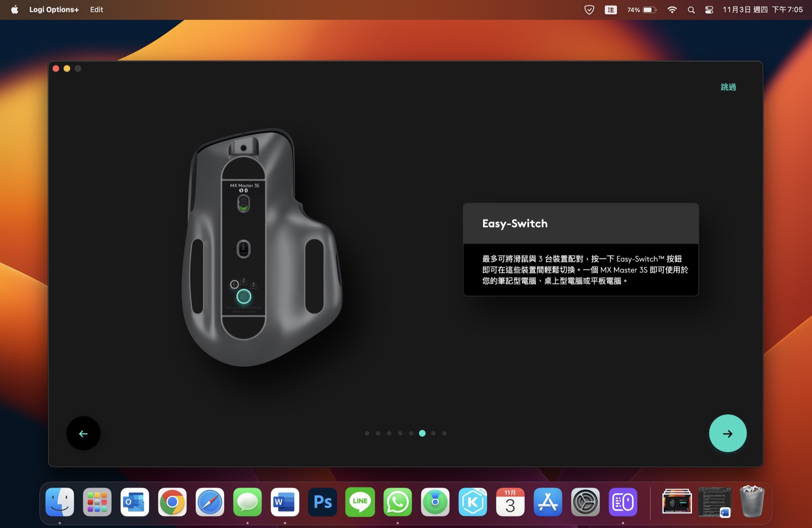
Task: Click the Easy-Switch description paragraph
Action: point(585,270)
